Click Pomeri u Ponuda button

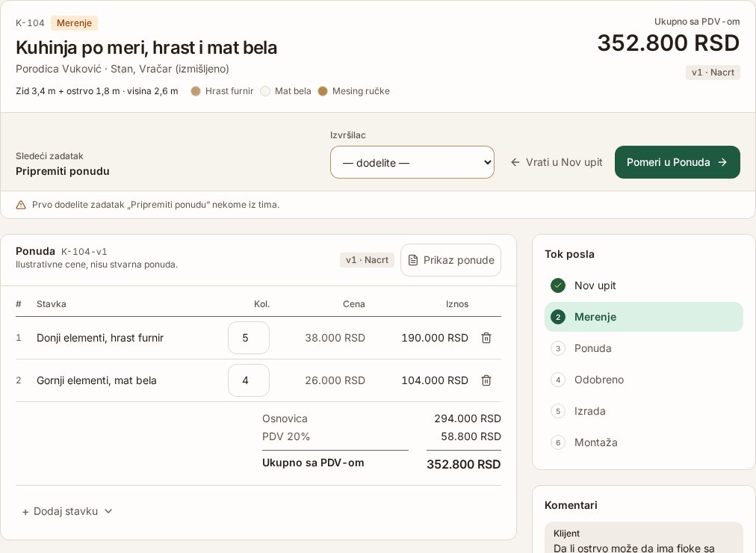(x=677, y=162)
